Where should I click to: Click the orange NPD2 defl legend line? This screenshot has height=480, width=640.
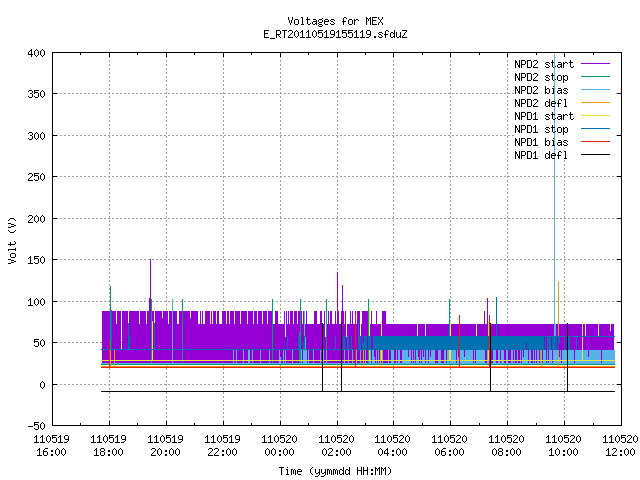click(x=596, y=103)
